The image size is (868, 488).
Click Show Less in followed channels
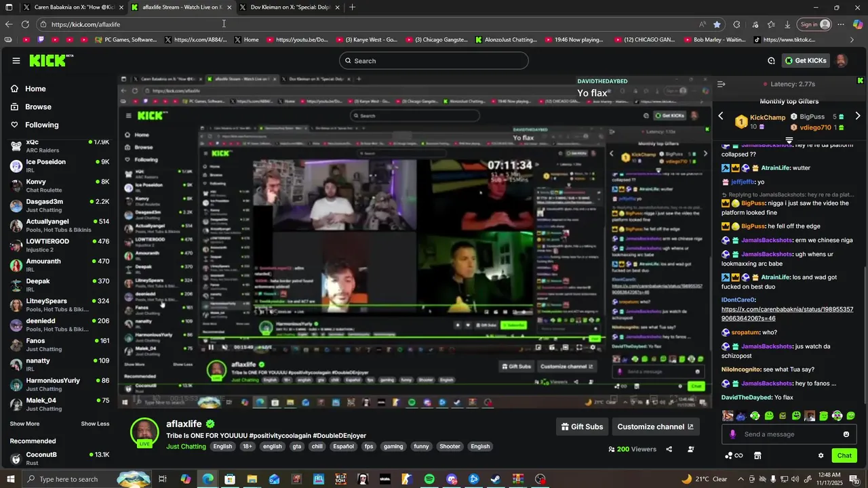coord(95,424)
